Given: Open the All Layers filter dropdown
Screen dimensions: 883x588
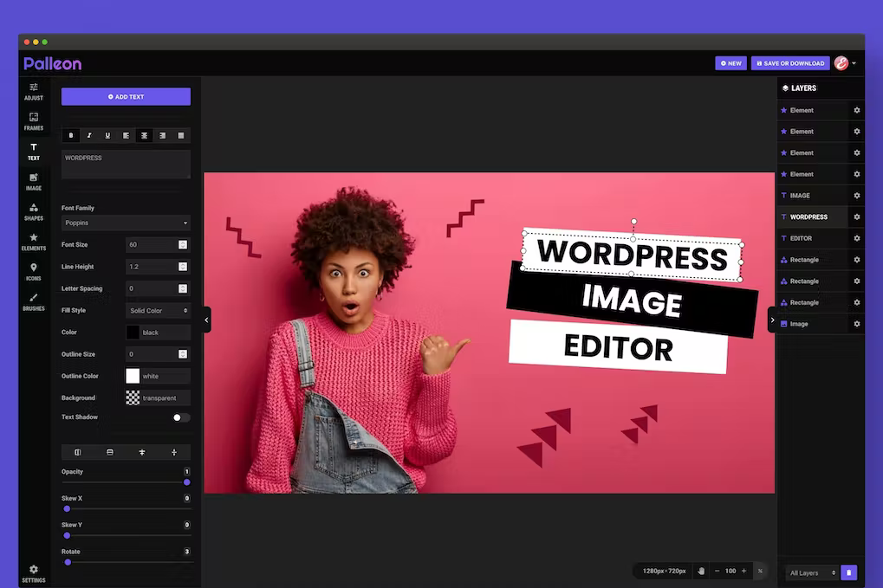Looking at the screenshot, I should [812, 572].
